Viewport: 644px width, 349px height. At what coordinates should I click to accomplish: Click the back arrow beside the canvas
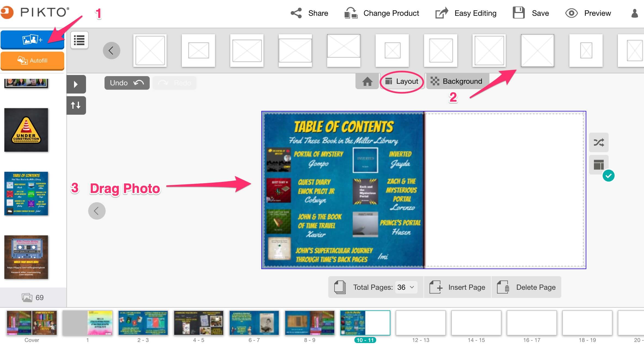pyautogui.click(x=96, y=211)
